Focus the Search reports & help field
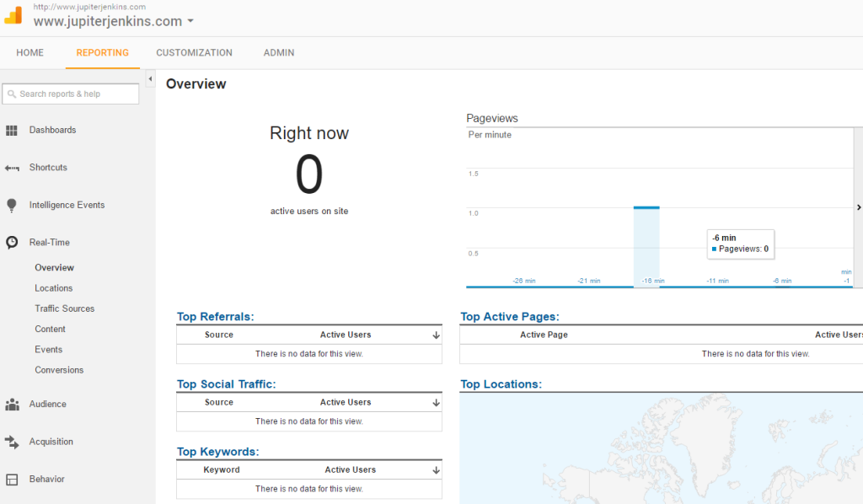Image resolution: width=863 pixels, height=504 pixels. tap(71, 94)
